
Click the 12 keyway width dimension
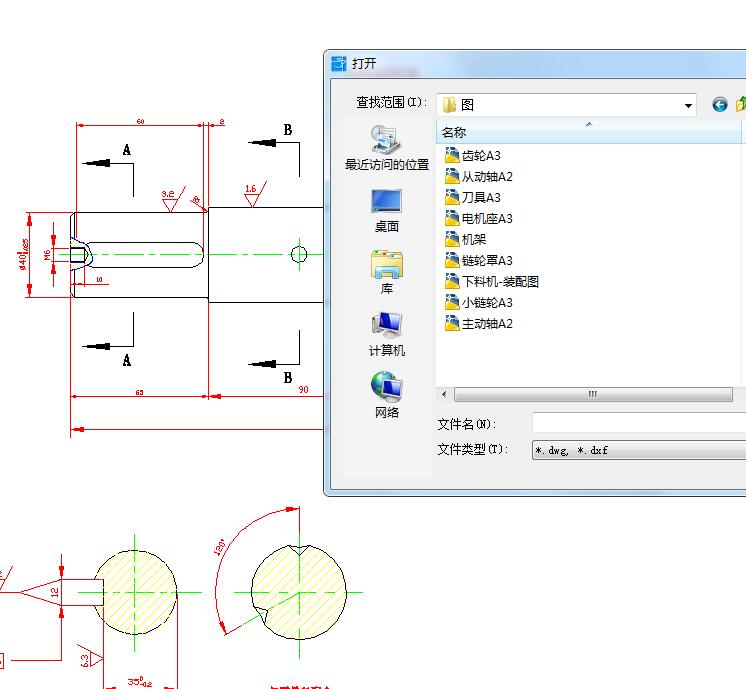[x=54, y=592]
